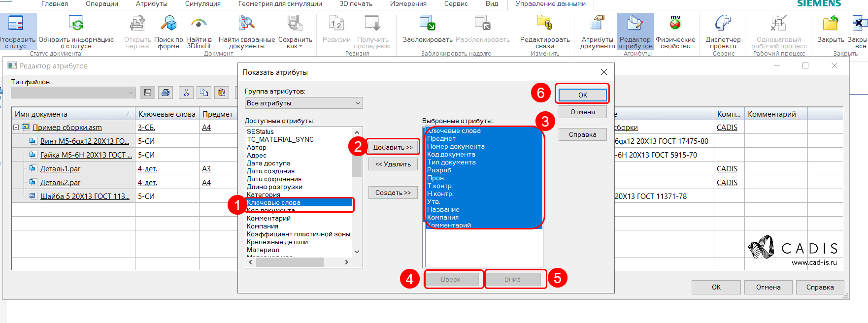Click the Document attributes icon
Image resolution: width=868 pixels, height=323 pixels.
[x=597, y=23]
